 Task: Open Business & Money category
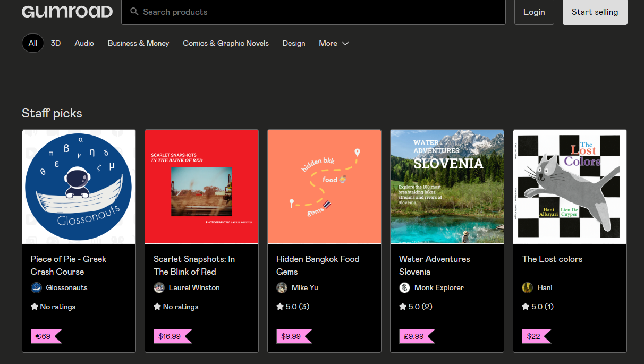click(138, 43)
